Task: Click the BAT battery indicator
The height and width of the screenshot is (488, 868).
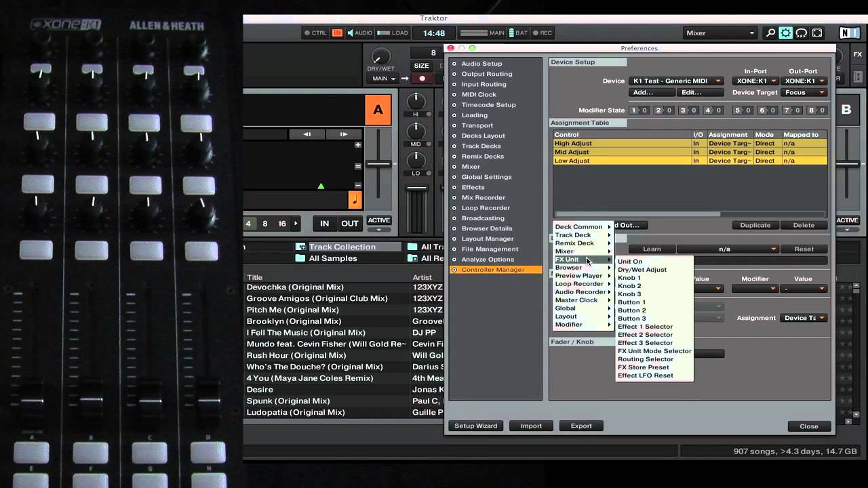Action: point(518,33)
